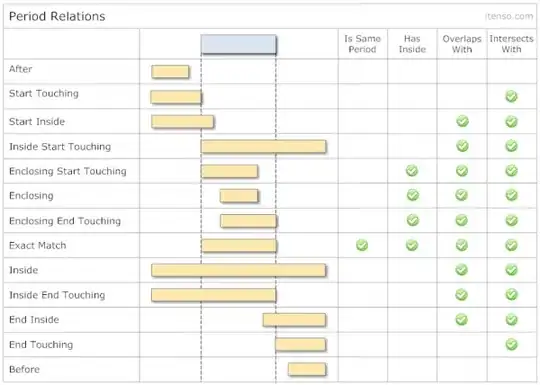Click Intersects With checkmark in Inside End Touching row

[511, 294]
